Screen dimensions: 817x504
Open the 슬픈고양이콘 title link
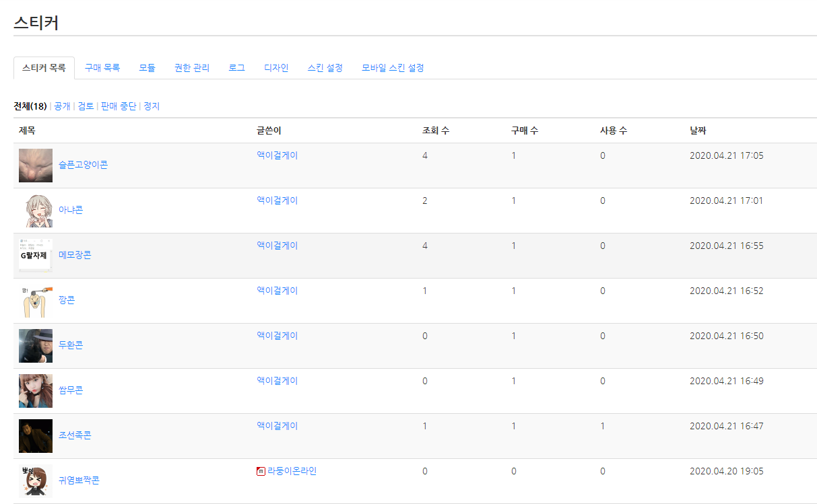point(83,165)
